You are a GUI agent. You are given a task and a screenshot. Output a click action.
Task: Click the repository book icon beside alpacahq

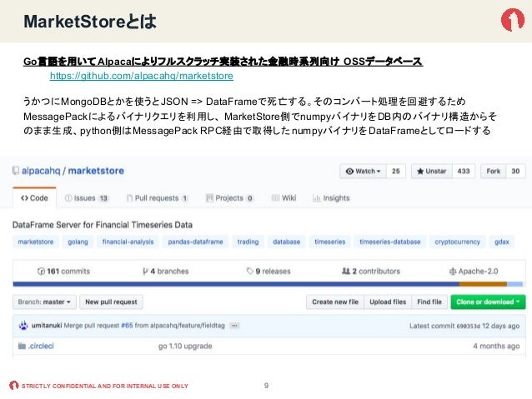point(16,171)
